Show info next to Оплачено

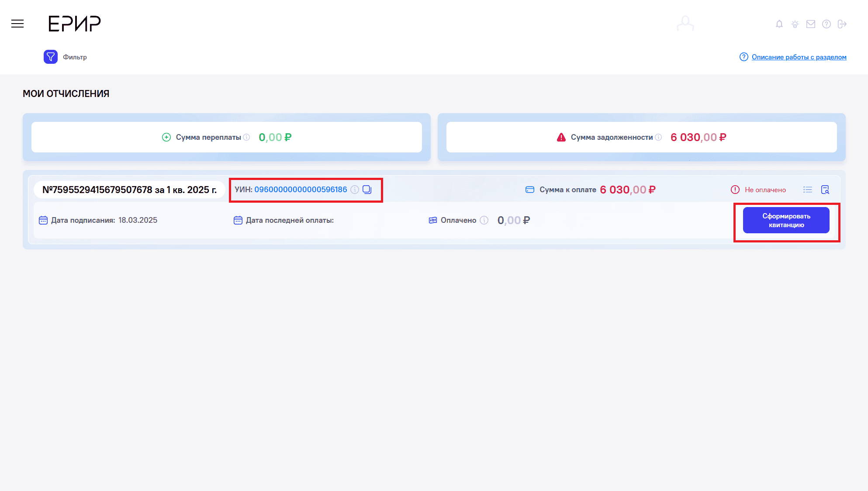484,220
